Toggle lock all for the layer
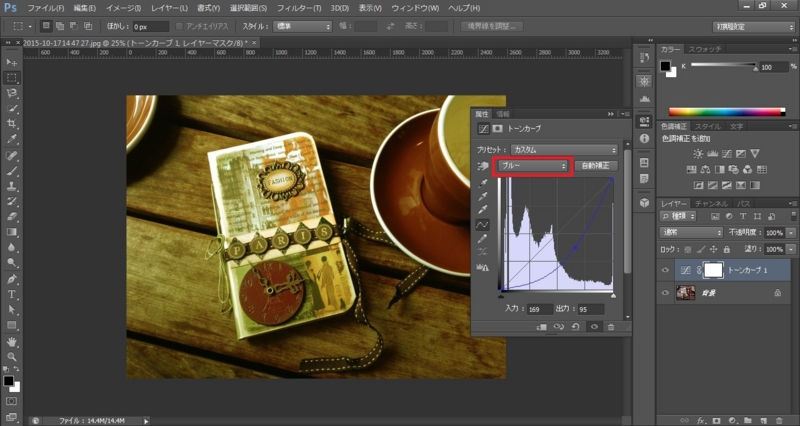The height and width of the screenshot is (426, 800). 726,249
